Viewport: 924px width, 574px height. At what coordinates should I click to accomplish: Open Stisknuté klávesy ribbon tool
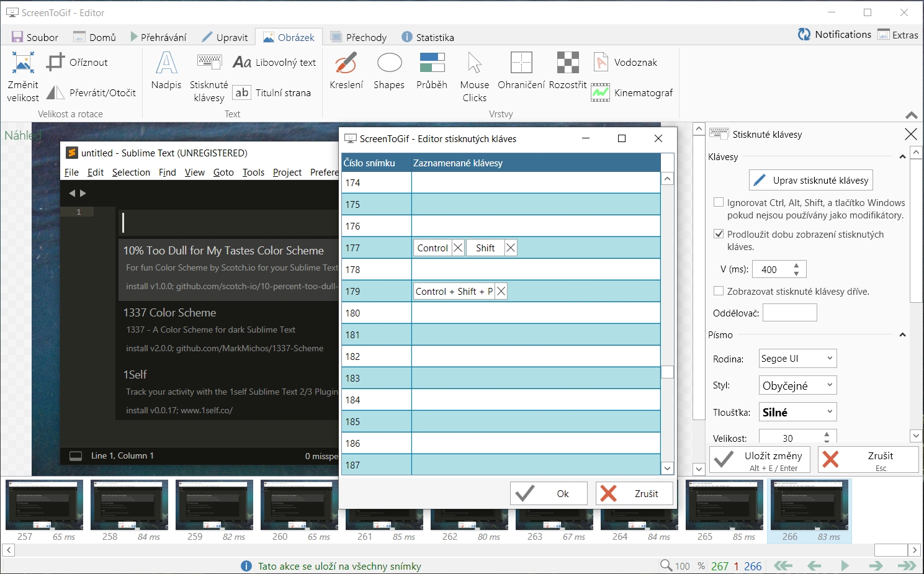(x=209, y=77)
